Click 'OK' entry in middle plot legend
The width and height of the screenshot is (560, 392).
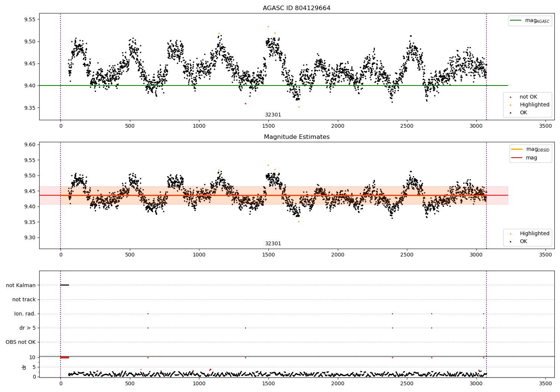[523, 241]
